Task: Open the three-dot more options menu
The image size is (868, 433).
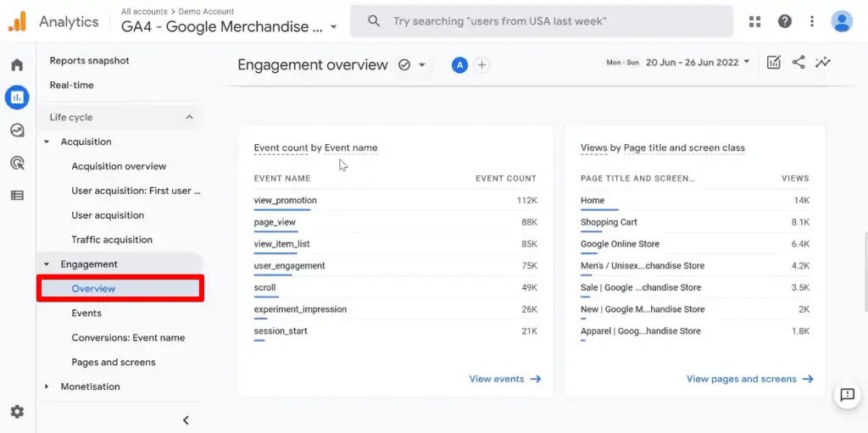Action: click(812, 21)
